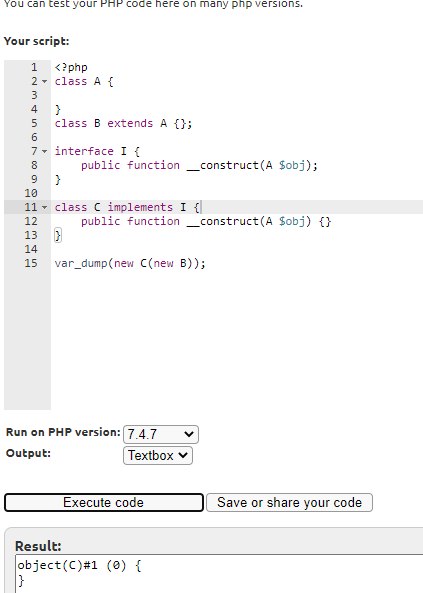Viewport: 423px width, 593px height.
Task: Click the '<?php' opening tag line
Action: [71, 67]
